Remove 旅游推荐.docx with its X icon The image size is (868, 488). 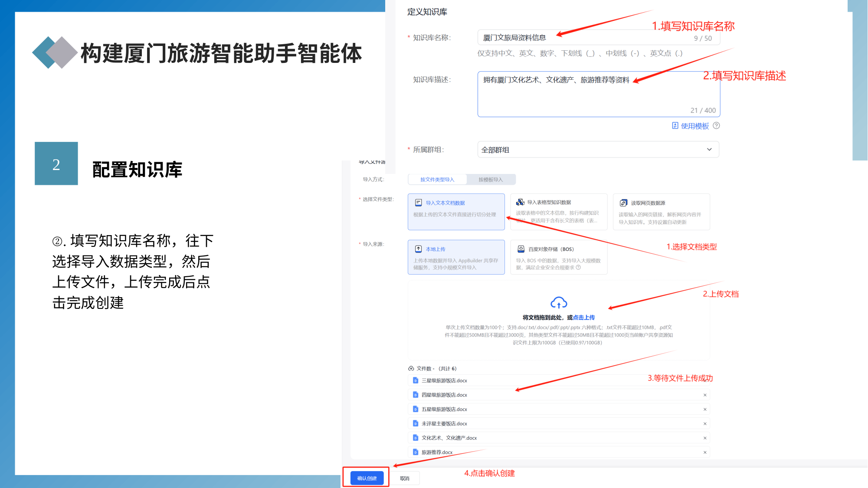click(705, 452)
